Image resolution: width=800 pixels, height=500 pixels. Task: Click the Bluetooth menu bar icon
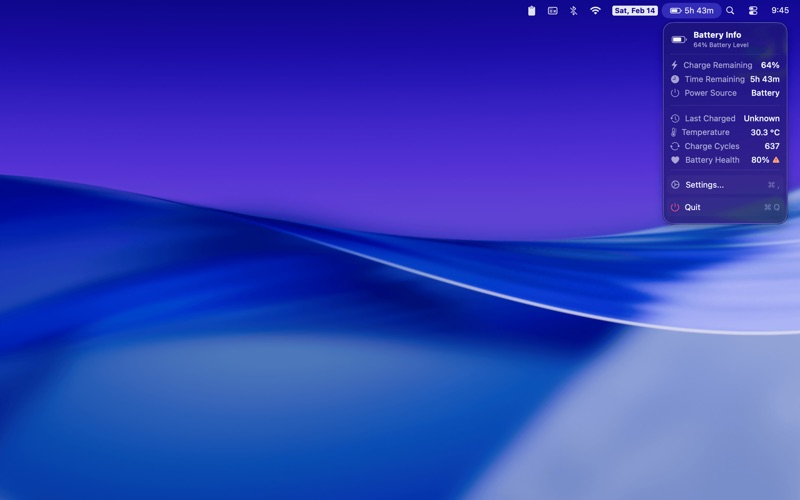click(573, 11)
